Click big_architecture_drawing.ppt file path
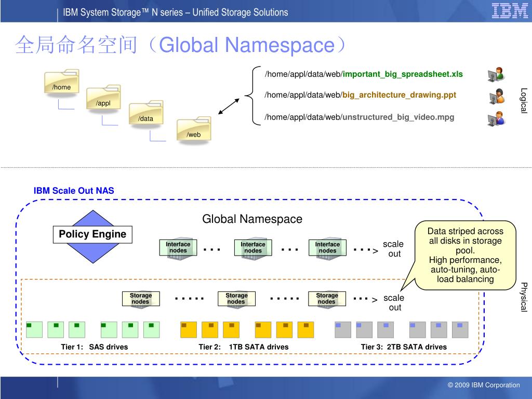Image resolution: width=532 pixels, height=399 pixels. 361,95
